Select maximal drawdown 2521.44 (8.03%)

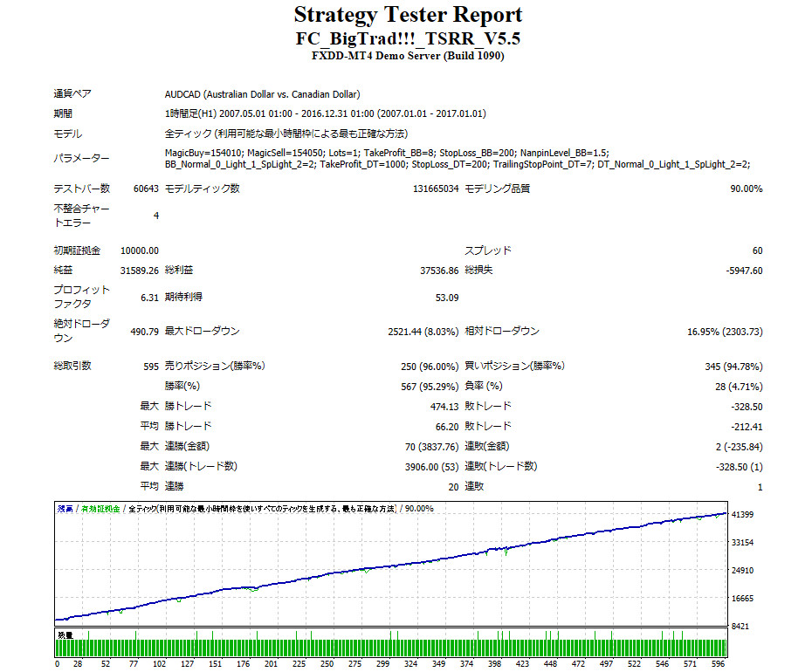[x=423, y=332]
